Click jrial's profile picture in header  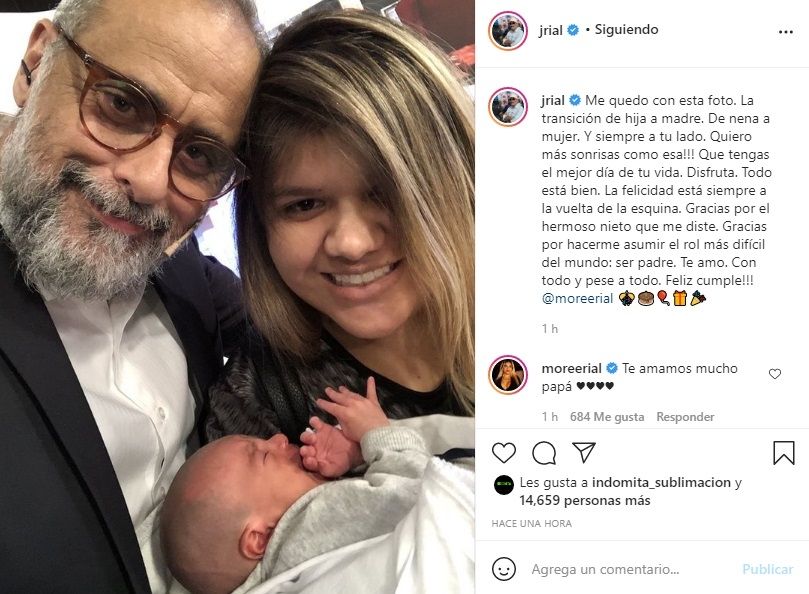508,31
